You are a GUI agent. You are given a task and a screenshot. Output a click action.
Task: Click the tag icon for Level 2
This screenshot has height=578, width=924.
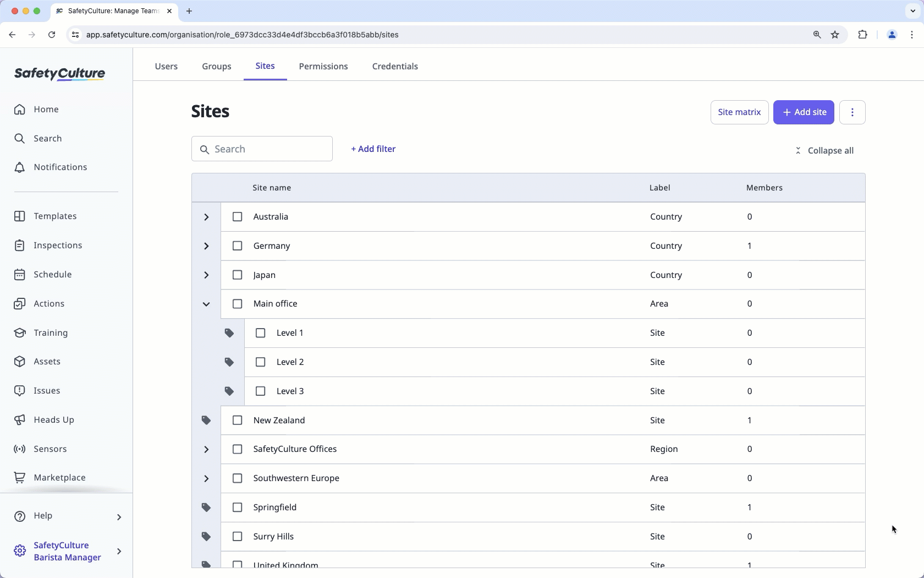coord(229,362)
